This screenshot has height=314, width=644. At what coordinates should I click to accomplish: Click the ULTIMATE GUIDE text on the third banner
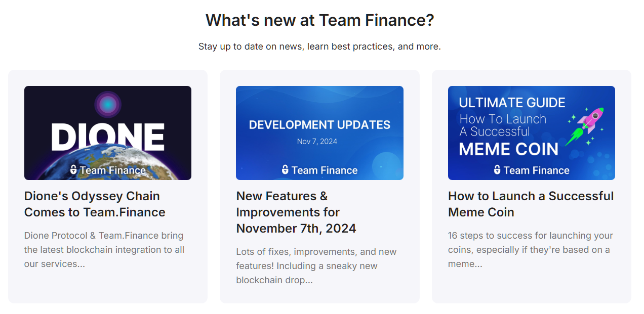(511, 102)
